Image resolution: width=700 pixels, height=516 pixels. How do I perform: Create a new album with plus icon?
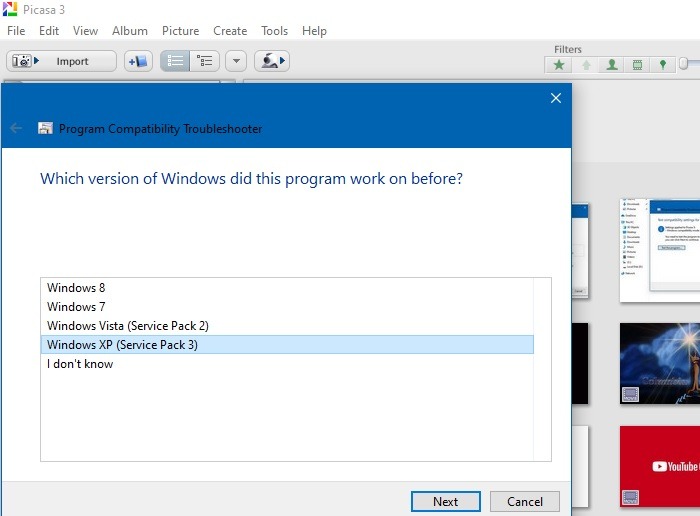[x=138, y=61]
